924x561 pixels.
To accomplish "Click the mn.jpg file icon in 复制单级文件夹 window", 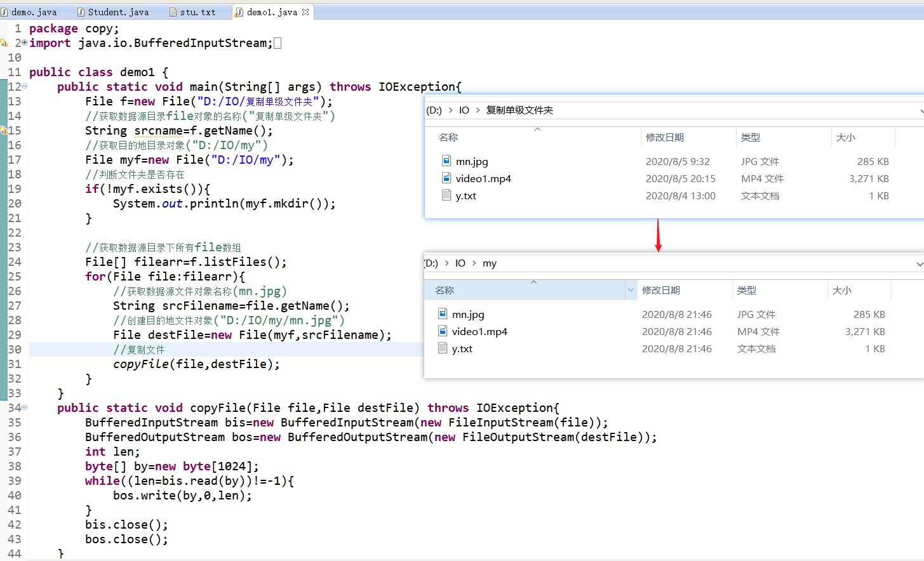I will tap(446, 161).
